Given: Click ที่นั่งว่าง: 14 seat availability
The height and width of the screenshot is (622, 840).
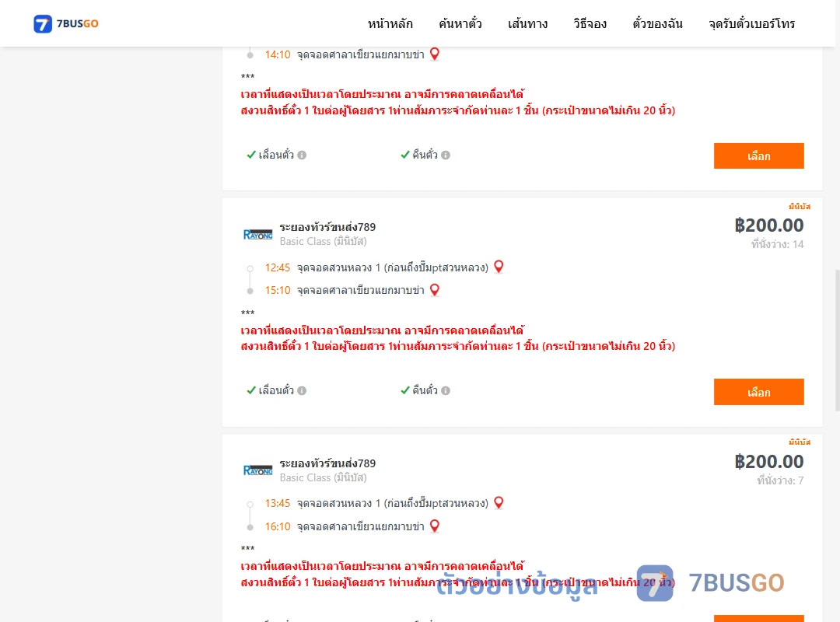Looking at the screenshot, I should coord(777,244).
